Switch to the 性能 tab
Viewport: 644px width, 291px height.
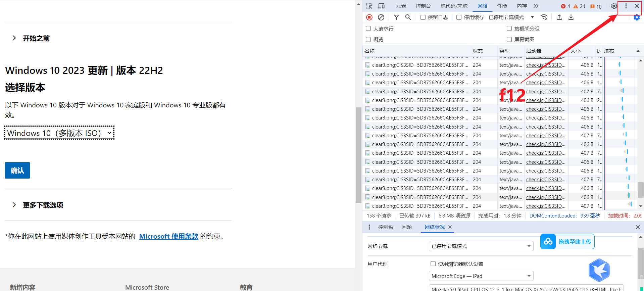click(x=502, y=6)
